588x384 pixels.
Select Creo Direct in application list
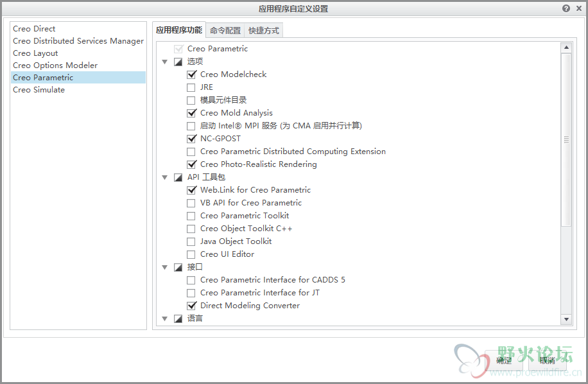pos(78,28)
